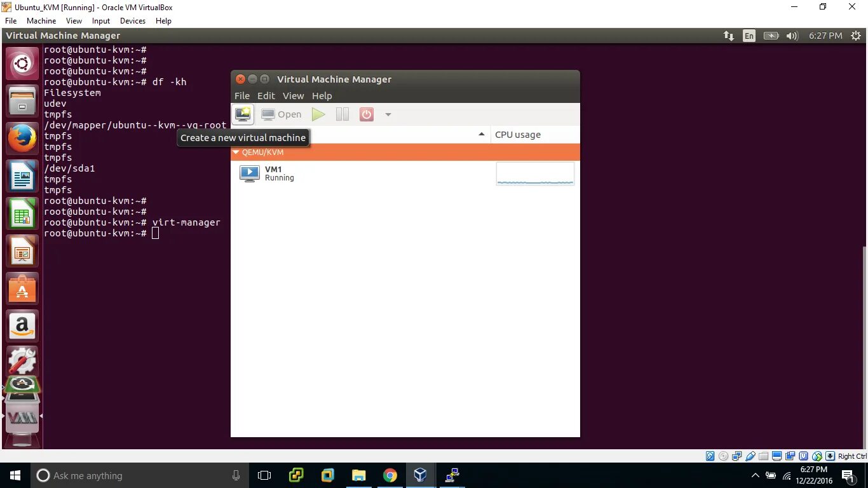Click /dev/sda1 text in the terminal
The height and width of the screenshot is (488, 868).
coord(69,168)
